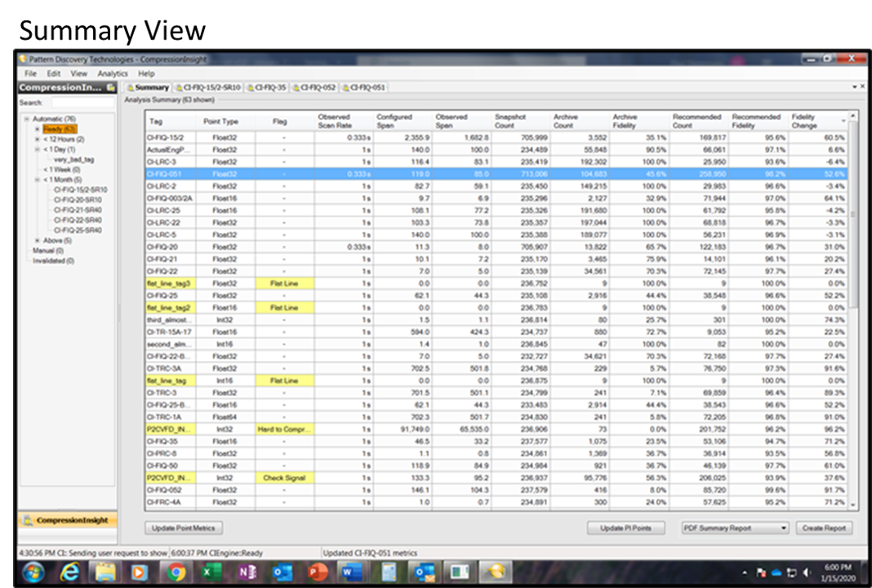The image size is (872, 588).
Task: Click the Update Point Metrics button
Action: tap(183, 528)
